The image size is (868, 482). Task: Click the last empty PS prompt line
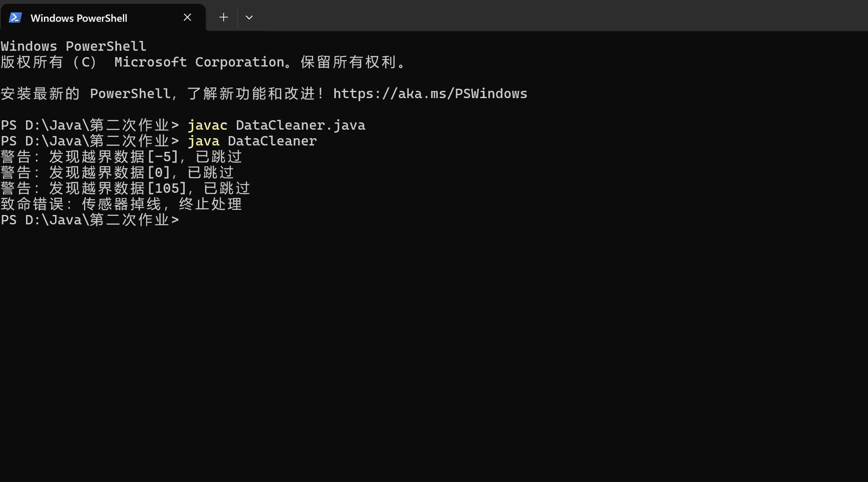pos(90,220)
